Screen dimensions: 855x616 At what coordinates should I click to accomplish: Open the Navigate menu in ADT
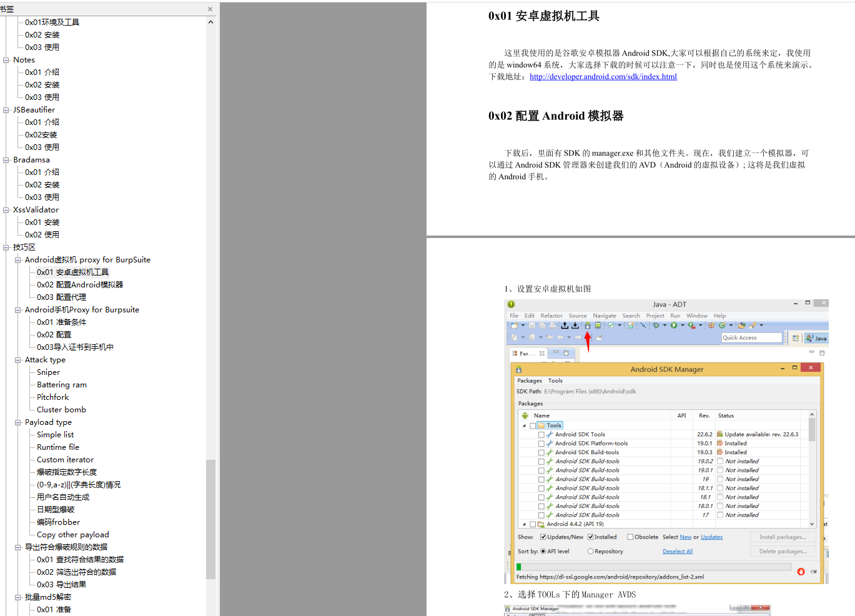pyautogui.click(x=605, y=315)
